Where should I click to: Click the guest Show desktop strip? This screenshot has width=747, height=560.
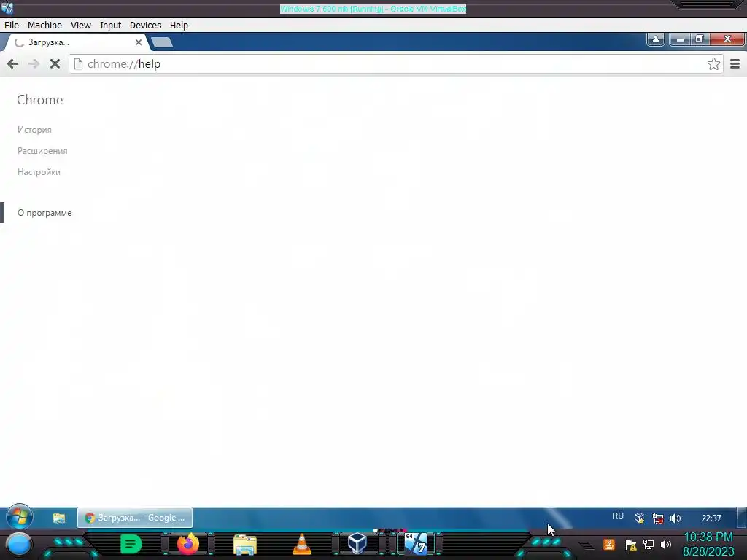[x=741, y=518]
